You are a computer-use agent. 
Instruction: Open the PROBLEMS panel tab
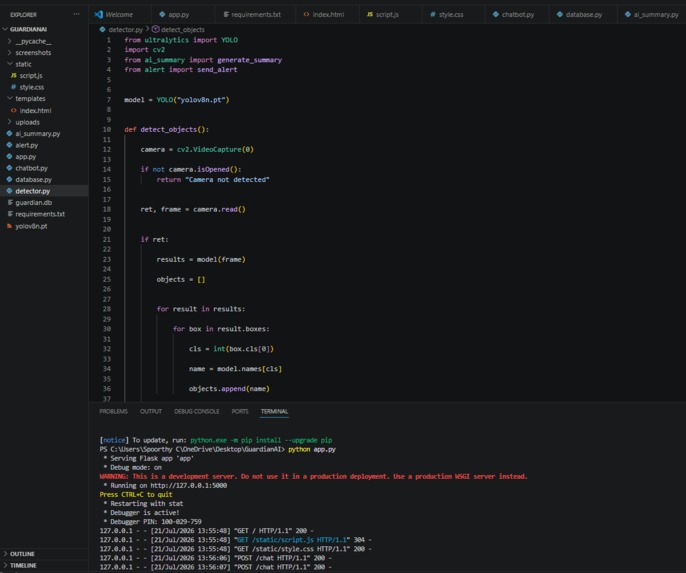click(x=113, y=412)
